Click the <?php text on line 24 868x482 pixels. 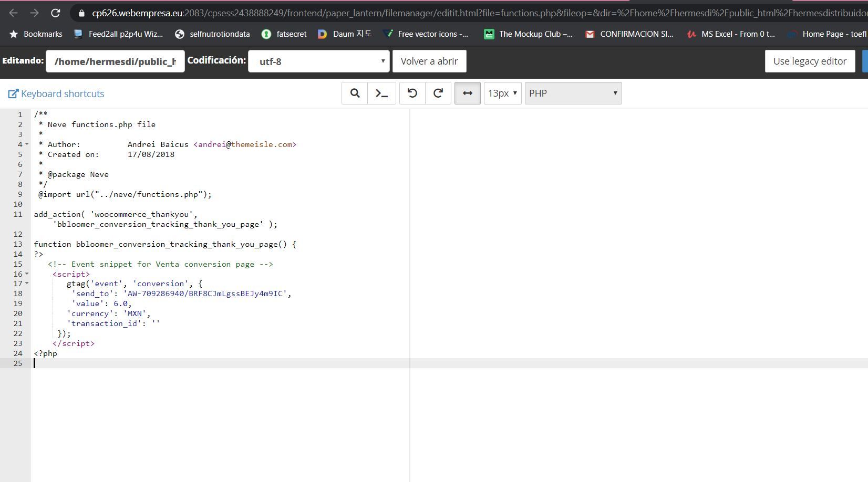click(46, 353)
